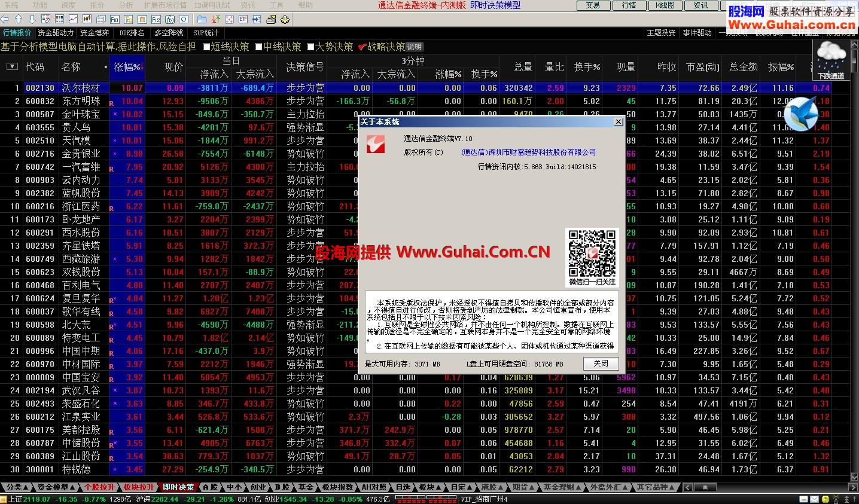
Task: Click the envelope icon in status bar
Action: pyautogui.click(x=814, y=499)
